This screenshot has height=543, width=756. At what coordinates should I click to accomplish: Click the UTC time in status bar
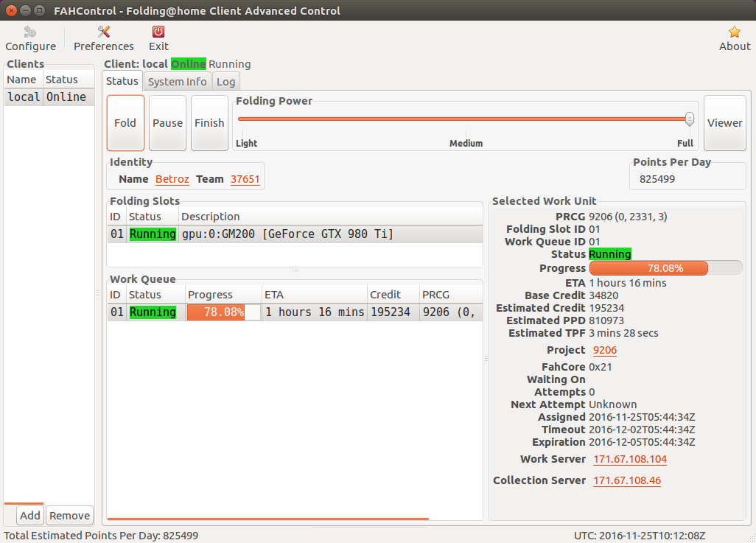click(640, 536)
